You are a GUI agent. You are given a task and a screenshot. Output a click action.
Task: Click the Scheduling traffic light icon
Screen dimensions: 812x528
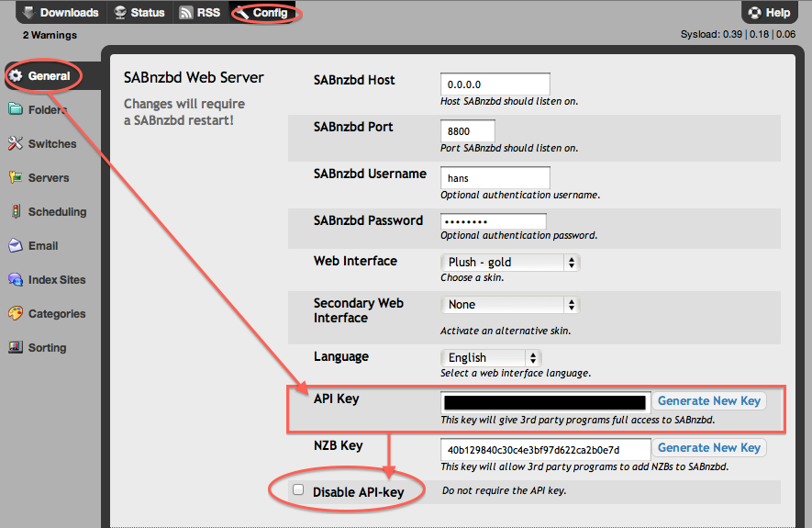(16, 211)
